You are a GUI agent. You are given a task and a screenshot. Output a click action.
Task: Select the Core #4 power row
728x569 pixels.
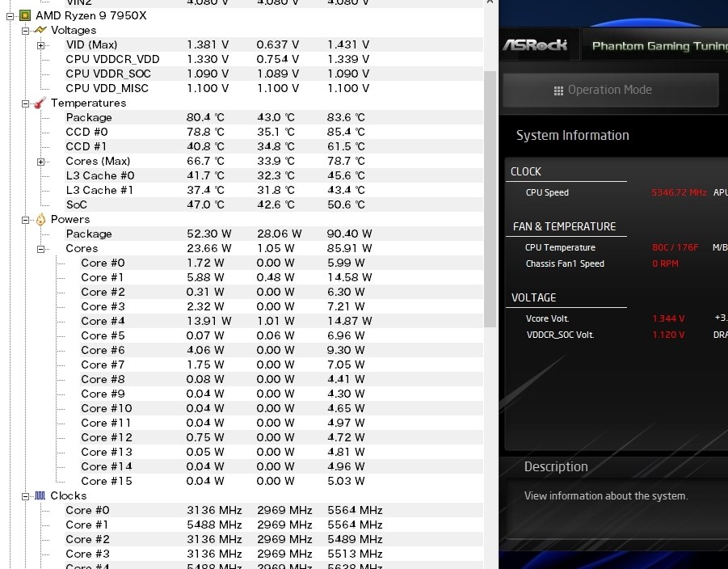click(x=281, y=322)
